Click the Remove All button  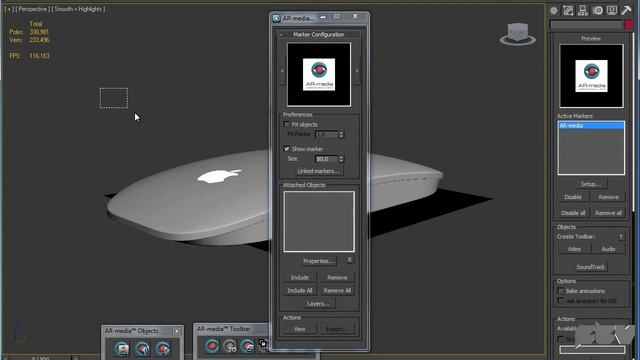pyautogui.click(x=337, y=291)
